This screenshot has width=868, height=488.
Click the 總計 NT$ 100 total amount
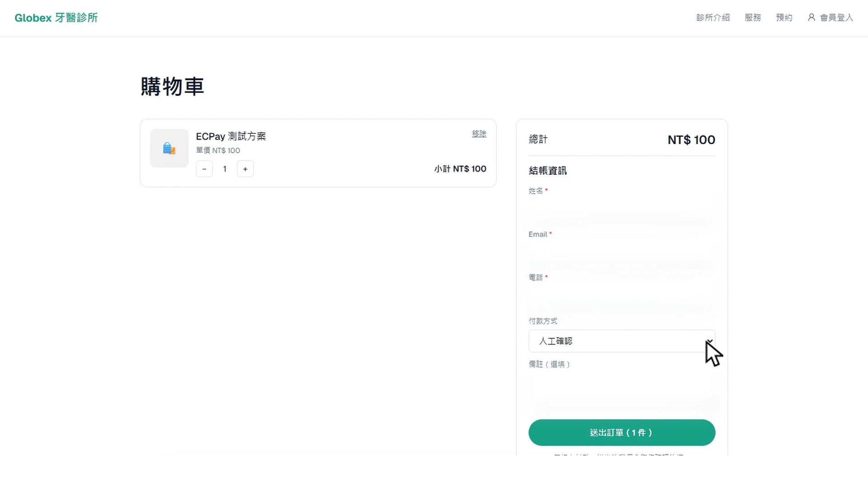tap(691, 140)
